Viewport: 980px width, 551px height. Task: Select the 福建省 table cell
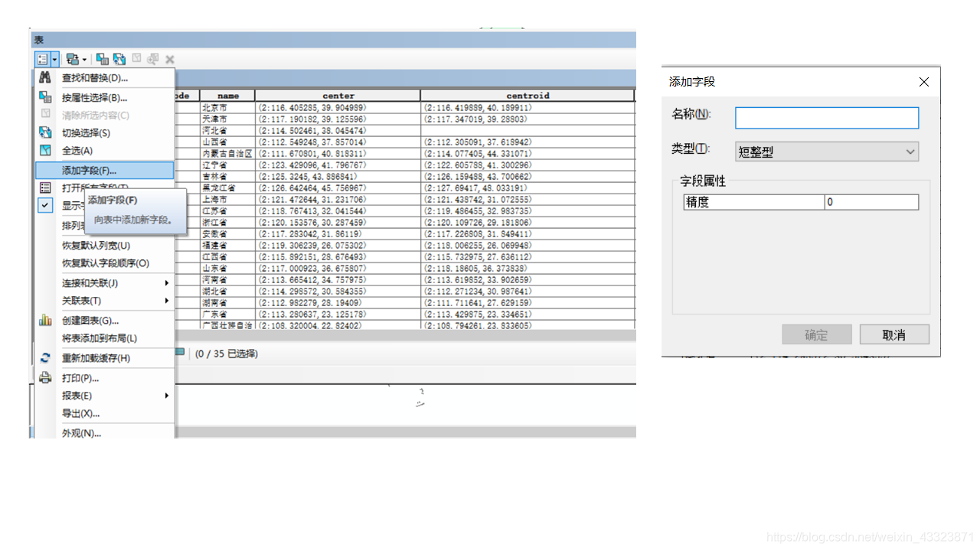pos(227,245)
